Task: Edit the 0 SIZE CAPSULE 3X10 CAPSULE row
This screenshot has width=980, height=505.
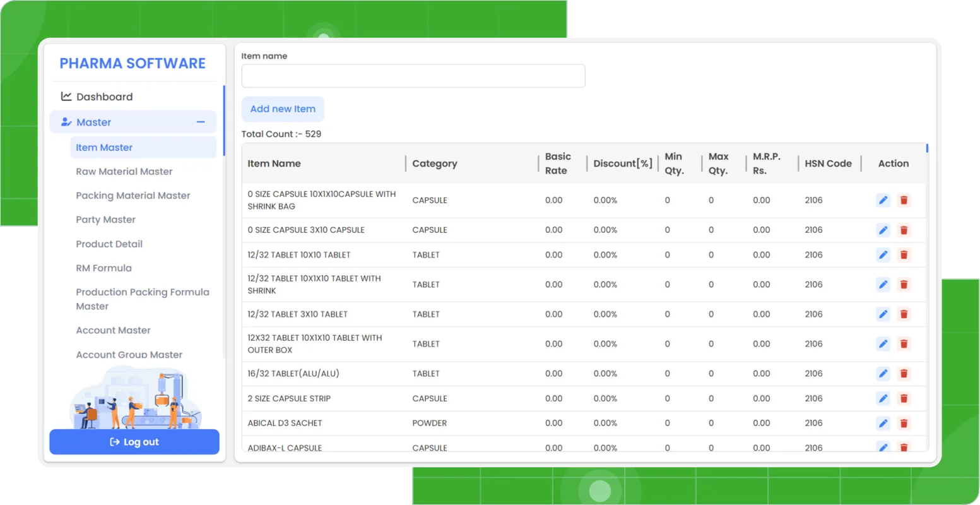Action: coord(883,230)
